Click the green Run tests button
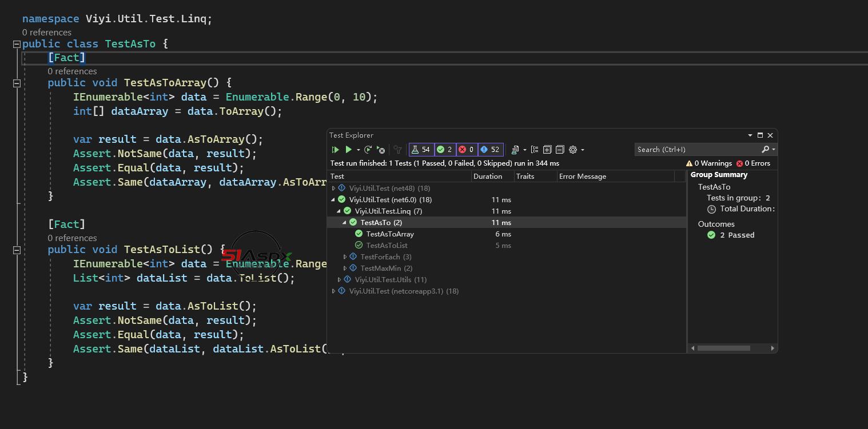The image size is (868, 429). tap(348, 150)
